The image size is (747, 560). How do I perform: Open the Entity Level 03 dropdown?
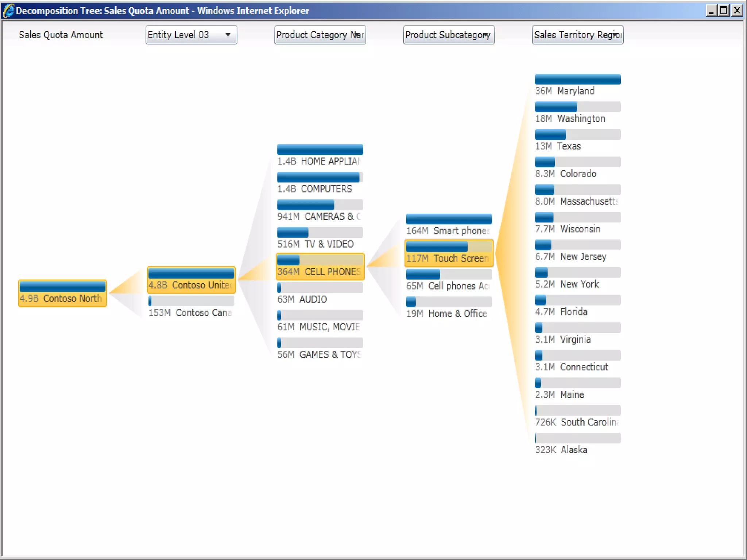(191, 35)
